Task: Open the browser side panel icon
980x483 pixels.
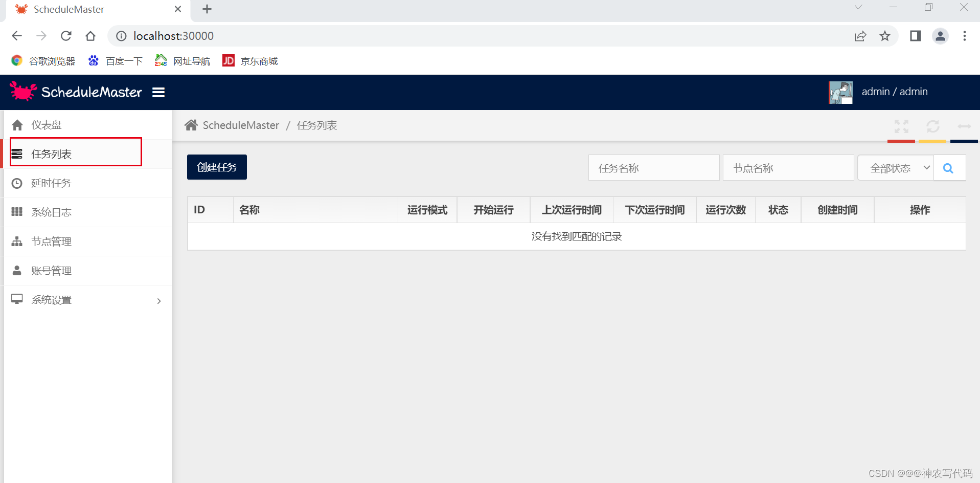Action: click(x=915, y=36)
